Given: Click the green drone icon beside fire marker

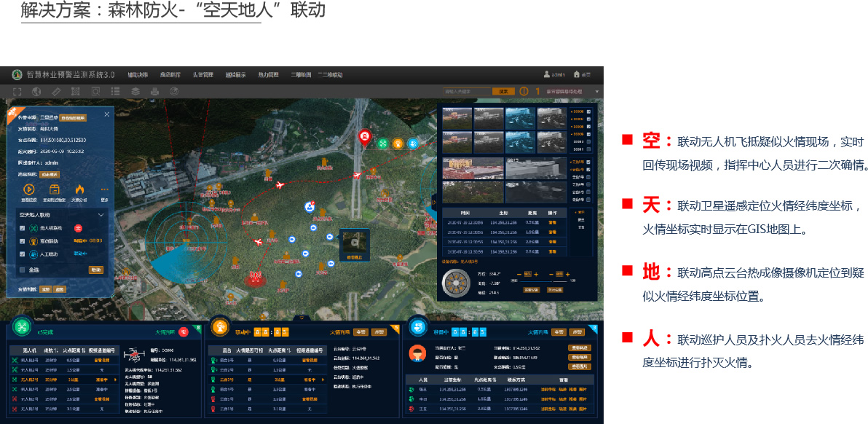Looking at the screenshot, I should (382, 144).
